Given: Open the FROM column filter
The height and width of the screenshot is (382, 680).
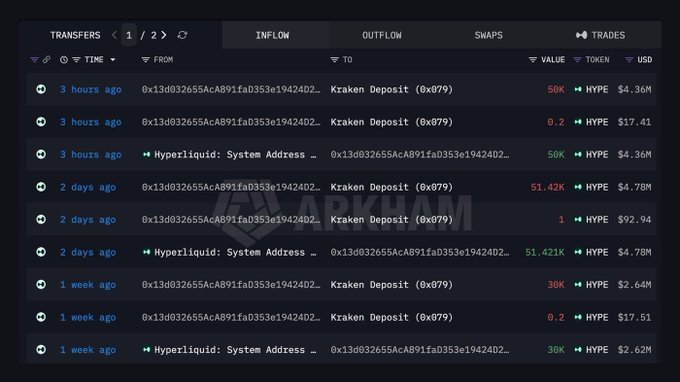Looking at the screenshot, I should pos(146,60).
